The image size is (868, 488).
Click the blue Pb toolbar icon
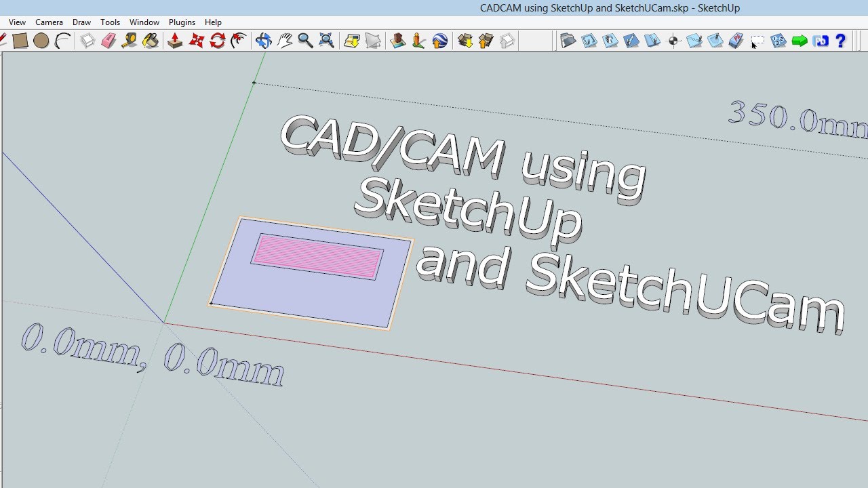[x=821, y=41]
